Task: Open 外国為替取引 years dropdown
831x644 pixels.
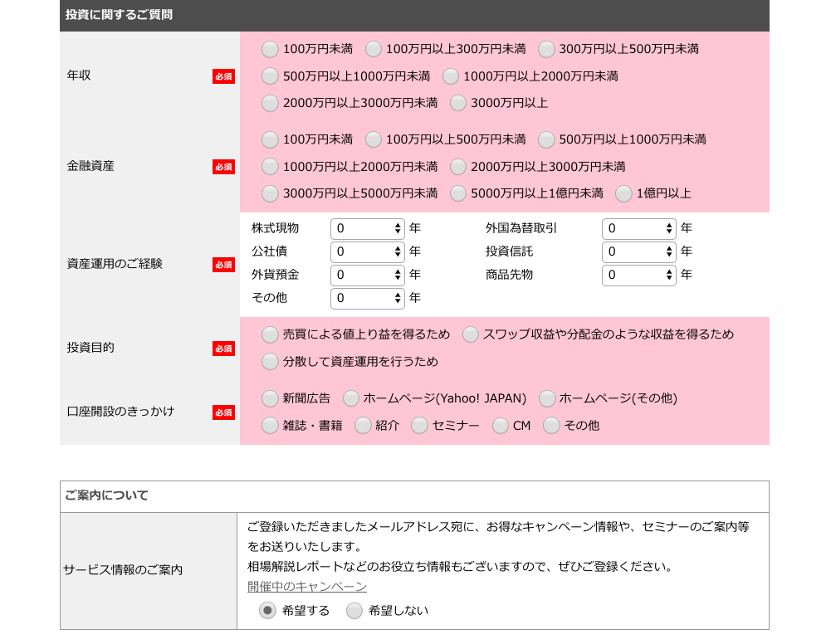Action: [x=638, y=228]
